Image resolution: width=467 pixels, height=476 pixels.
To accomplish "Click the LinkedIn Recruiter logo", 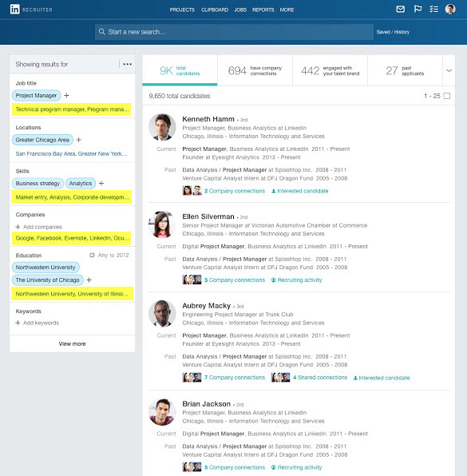I will [x=31, y=10].
